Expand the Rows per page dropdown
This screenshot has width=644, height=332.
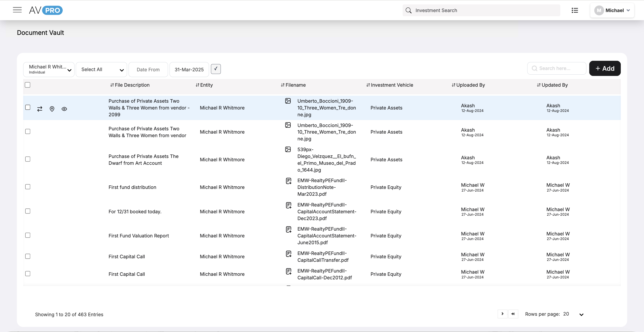[x=581, y=314]
